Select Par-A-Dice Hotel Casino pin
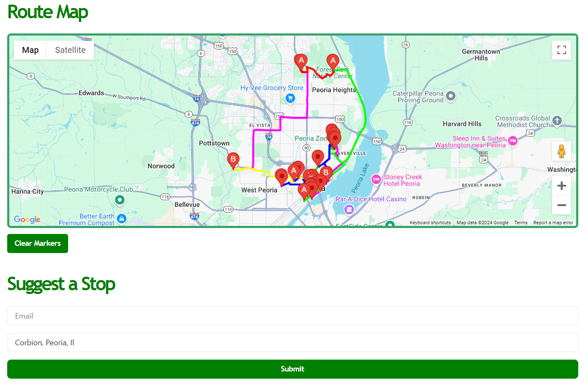Viewport: 588px width, 385px height. tap(349, 209)
